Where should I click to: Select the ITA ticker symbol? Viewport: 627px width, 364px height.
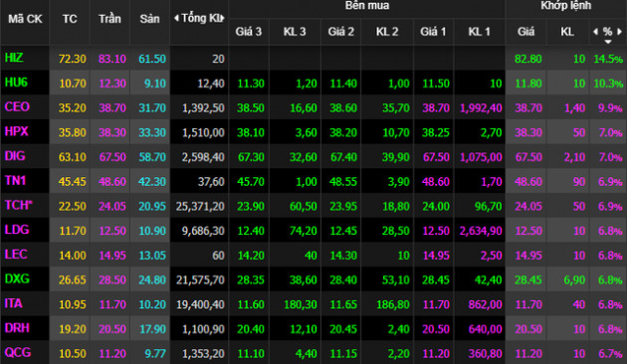[x=13, y=303]
